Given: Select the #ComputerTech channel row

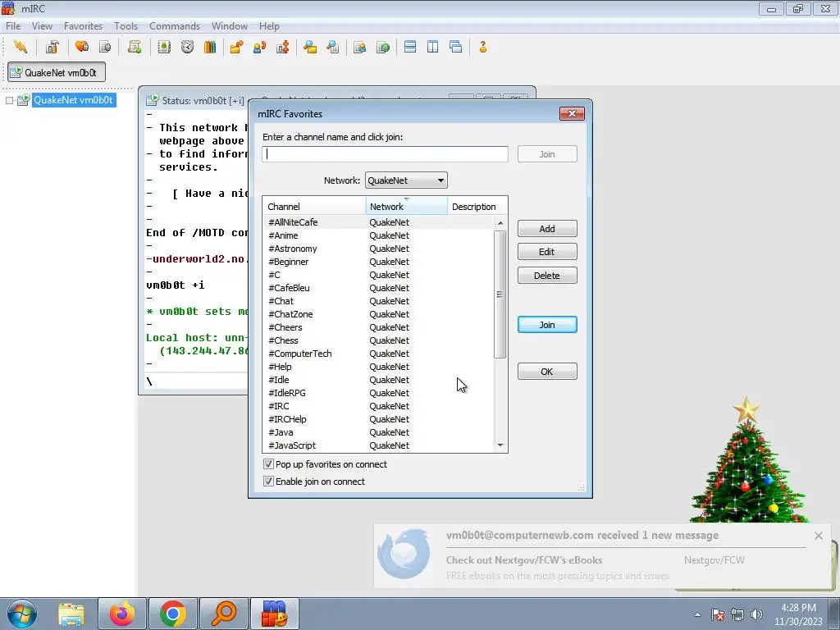Looking at the screenshot, I should pyautogui.click(x=378, y=354).
